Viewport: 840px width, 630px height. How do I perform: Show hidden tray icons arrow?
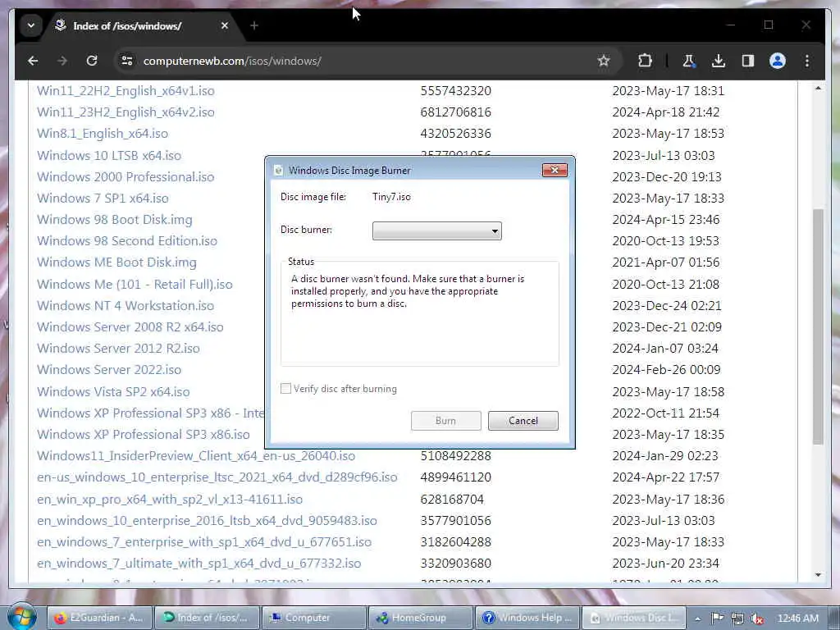[x=697, y=619]
